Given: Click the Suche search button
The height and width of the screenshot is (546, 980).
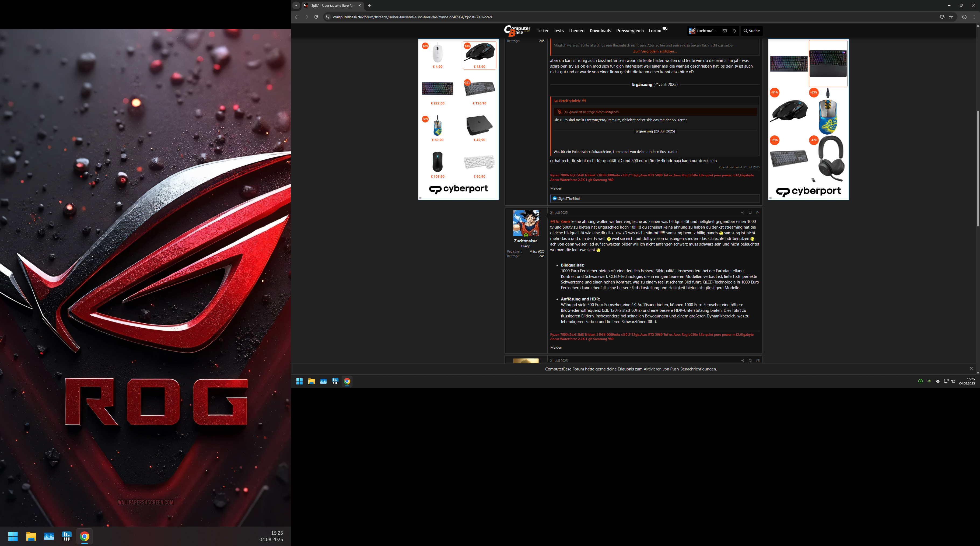Looking at the screenshot, I should 751,31.
